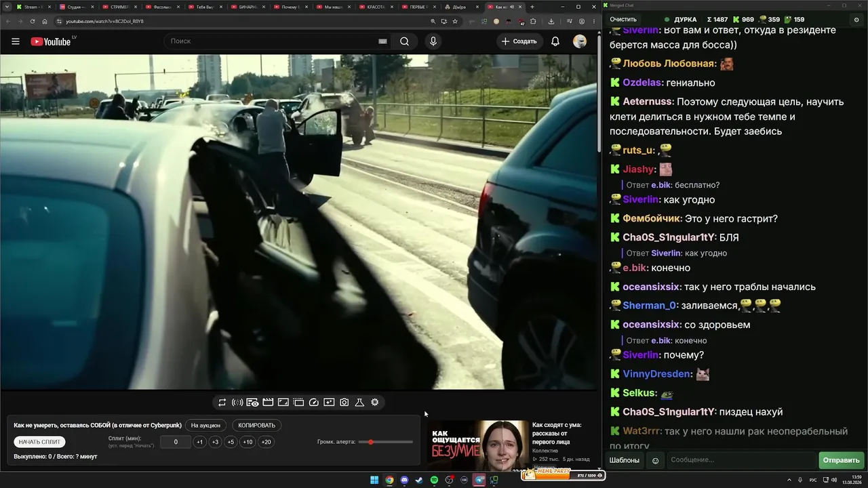Click the clapperboard icon below the video
The height and width of the screenshot is (488, 868).
tap(268, 403)
